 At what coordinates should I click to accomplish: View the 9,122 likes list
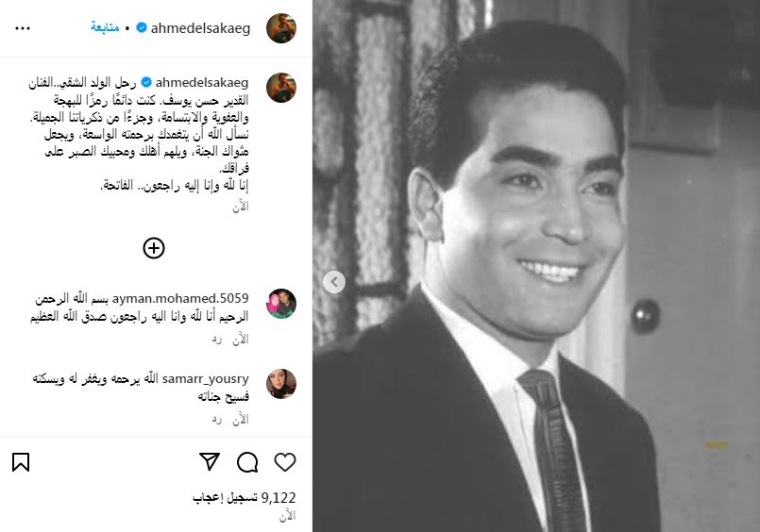click(x=244, y=498)
